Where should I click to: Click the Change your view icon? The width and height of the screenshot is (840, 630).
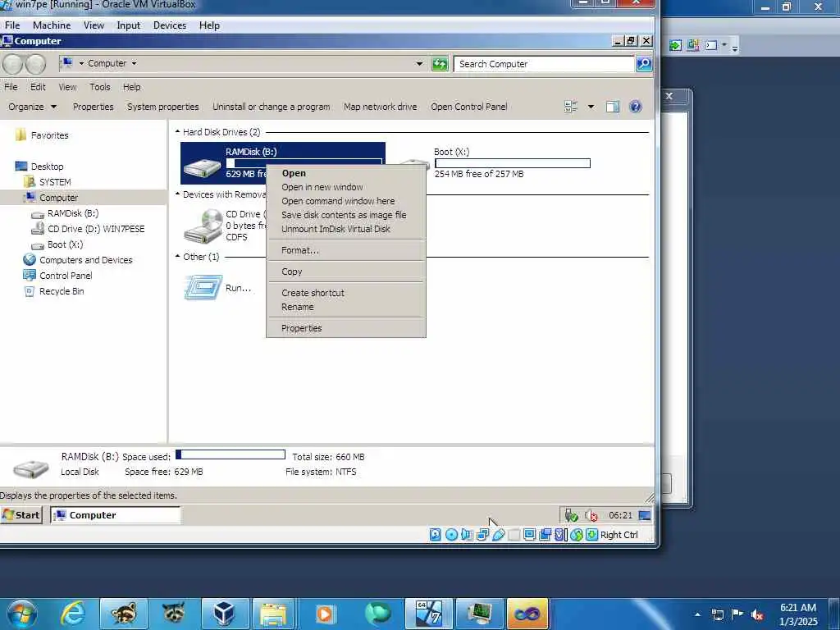click(571, 107)
